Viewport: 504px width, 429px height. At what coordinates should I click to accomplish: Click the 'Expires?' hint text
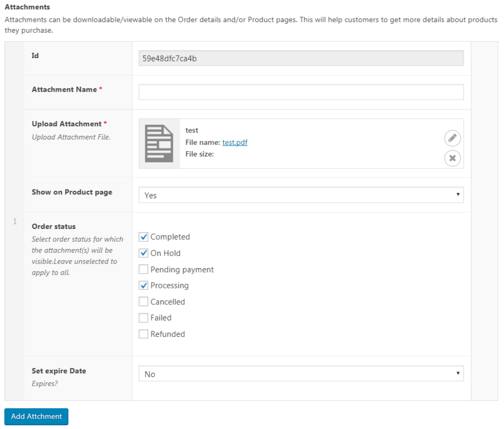[44, 384]
